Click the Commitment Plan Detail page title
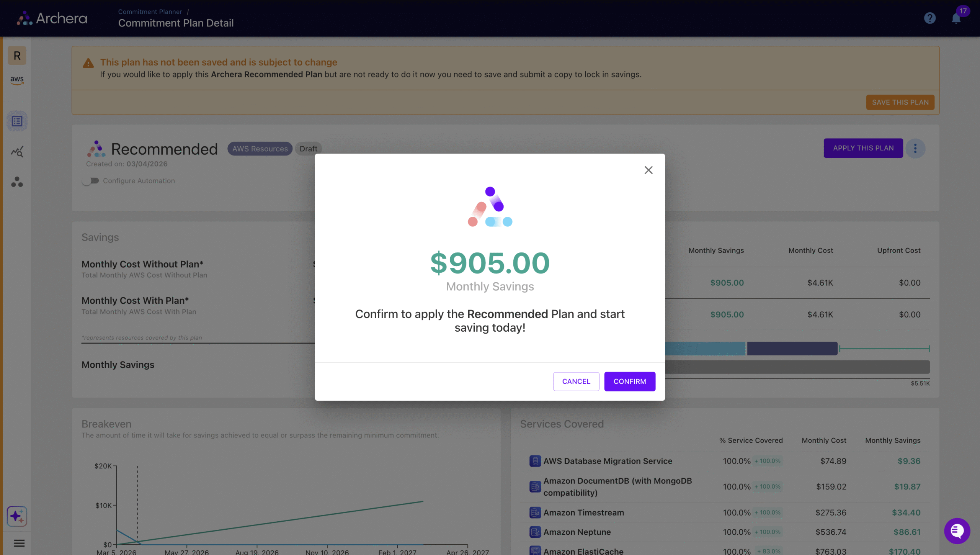 point(176,23)
